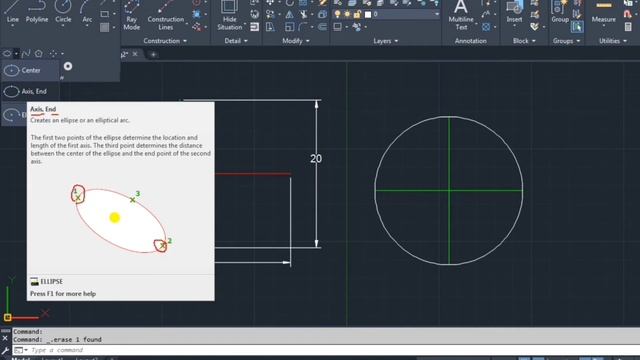Select the polygon tool in draw flyout
Viewport: 640px width, 360px height.
pos(39,53)
